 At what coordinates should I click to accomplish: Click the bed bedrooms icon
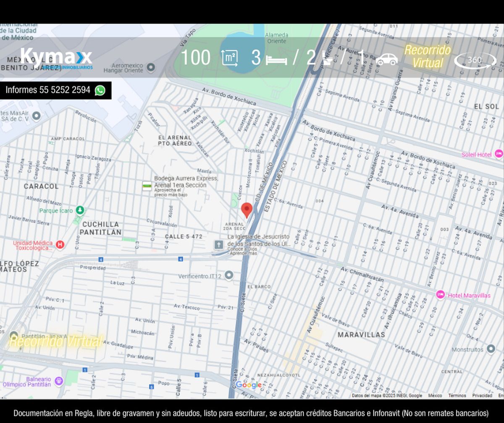click(276, 61)
